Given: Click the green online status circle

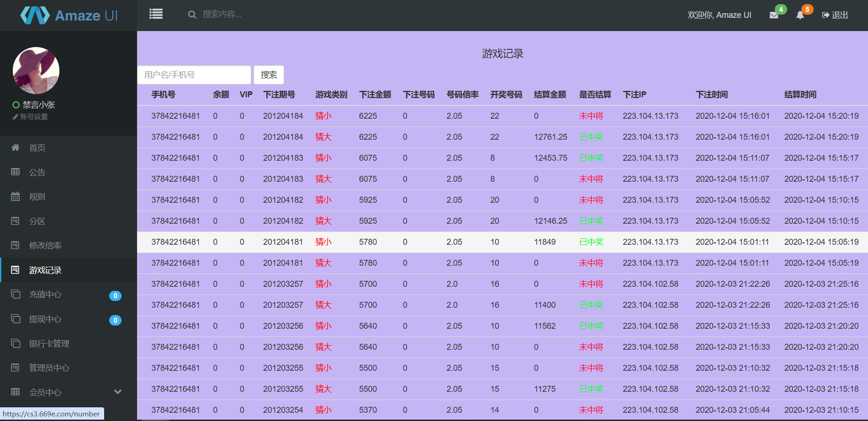Looking at the screenshot, I should click(16, 105).
